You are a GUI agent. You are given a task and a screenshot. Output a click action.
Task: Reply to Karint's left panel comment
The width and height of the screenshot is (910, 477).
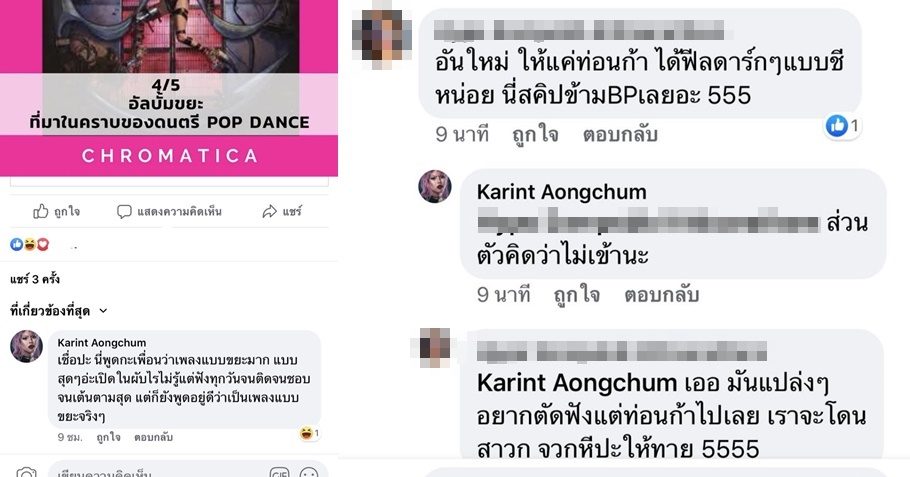pos(153,438)
